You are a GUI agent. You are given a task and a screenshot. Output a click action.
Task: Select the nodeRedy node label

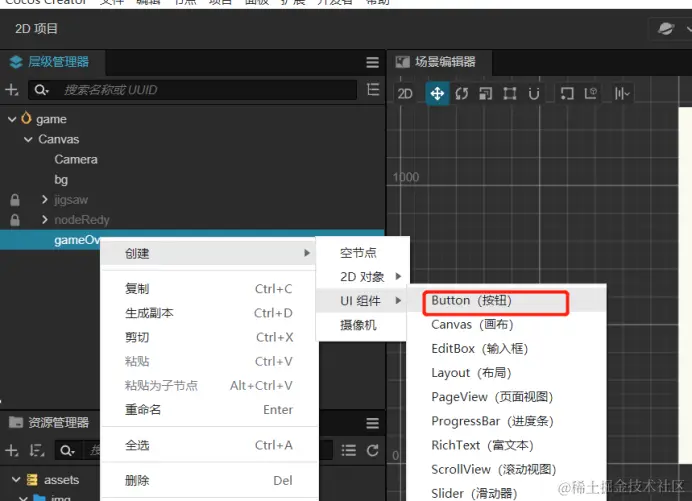pyautogui.click(x=82, y=220)
